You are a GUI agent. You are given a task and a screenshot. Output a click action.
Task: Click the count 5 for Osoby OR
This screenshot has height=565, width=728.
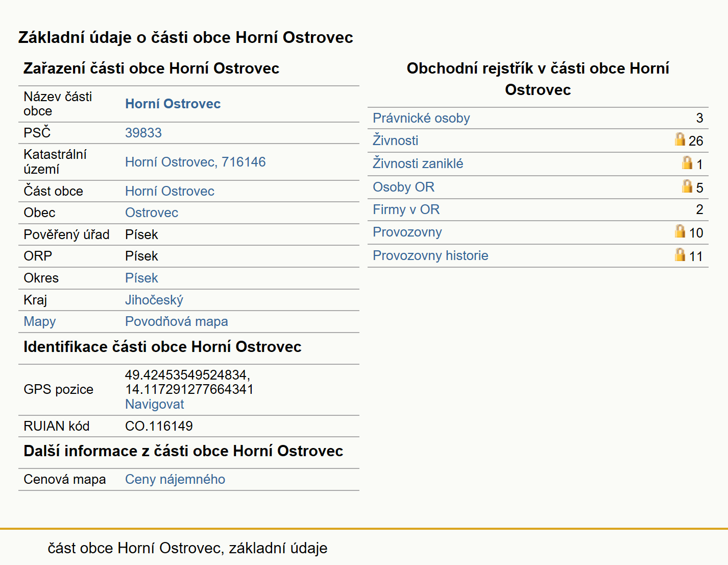point(700,188)
